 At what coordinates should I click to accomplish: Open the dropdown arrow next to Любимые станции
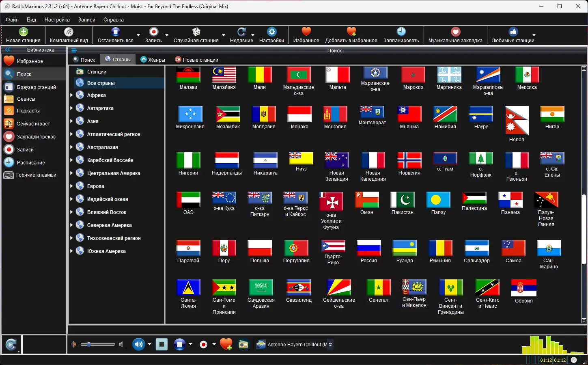point(534,35)
